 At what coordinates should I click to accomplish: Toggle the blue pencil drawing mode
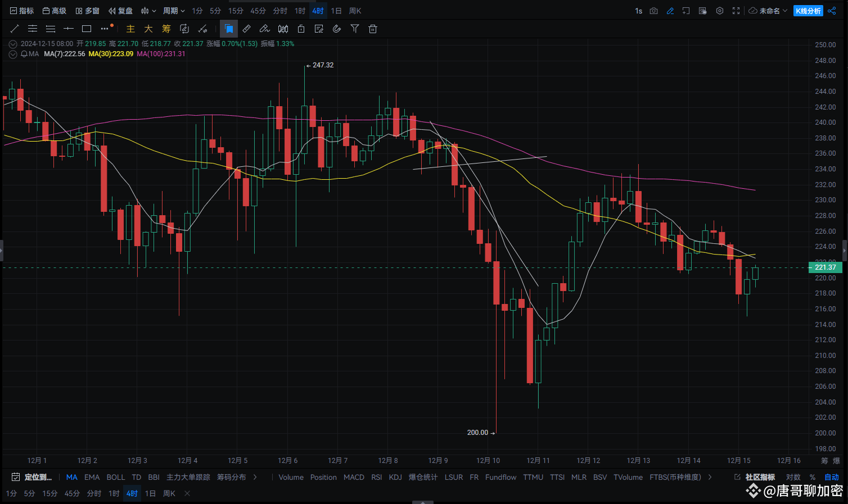pos(670,11)
